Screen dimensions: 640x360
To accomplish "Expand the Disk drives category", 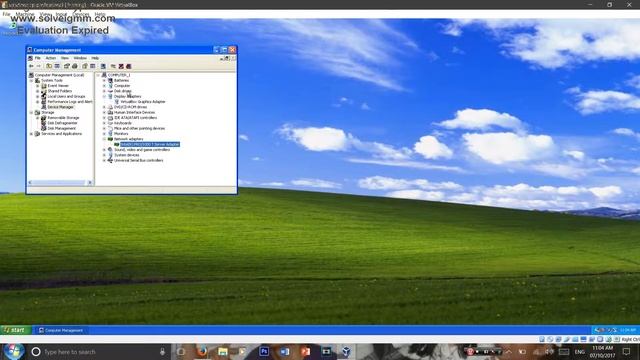I will (x=104, y=91).
